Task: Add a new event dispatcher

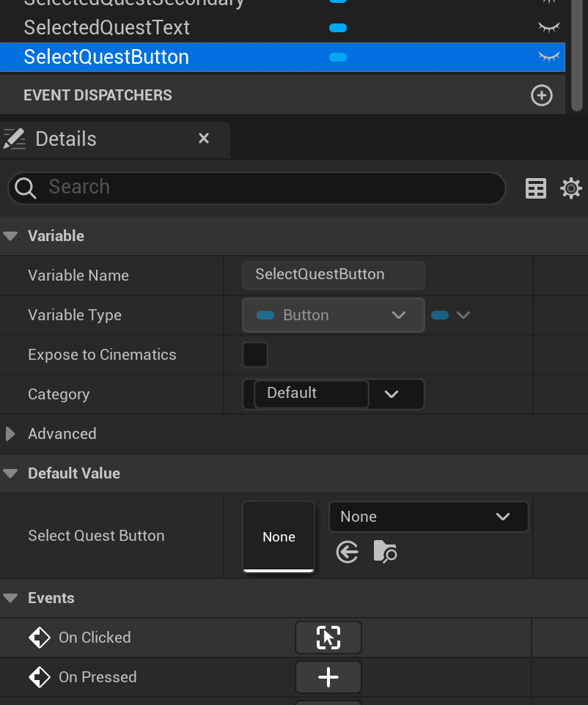Action: pos(542,95)
